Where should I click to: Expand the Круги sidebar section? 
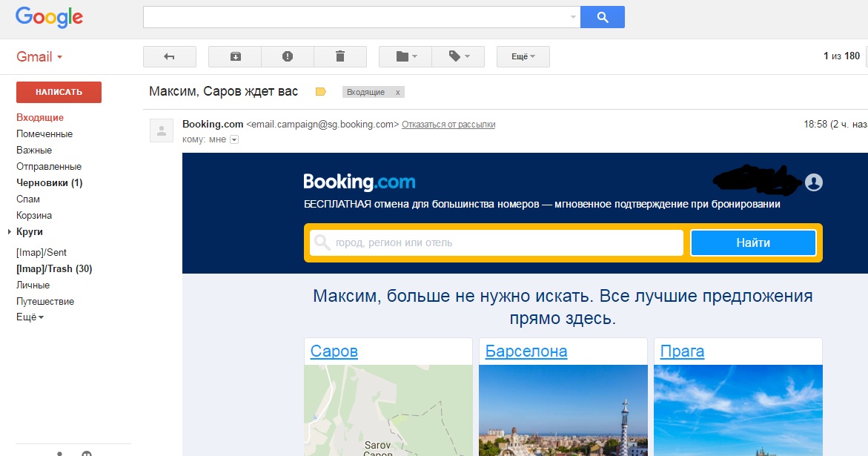pos(9,232)
